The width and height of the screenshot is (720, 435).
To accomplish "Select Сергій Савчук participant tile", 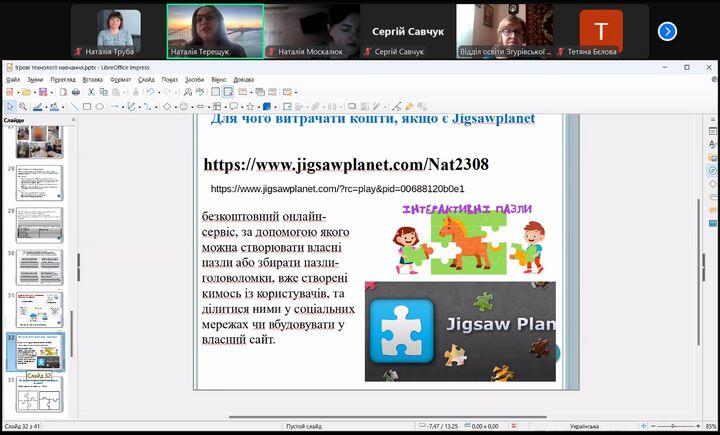I will click(x=408, y=31).
